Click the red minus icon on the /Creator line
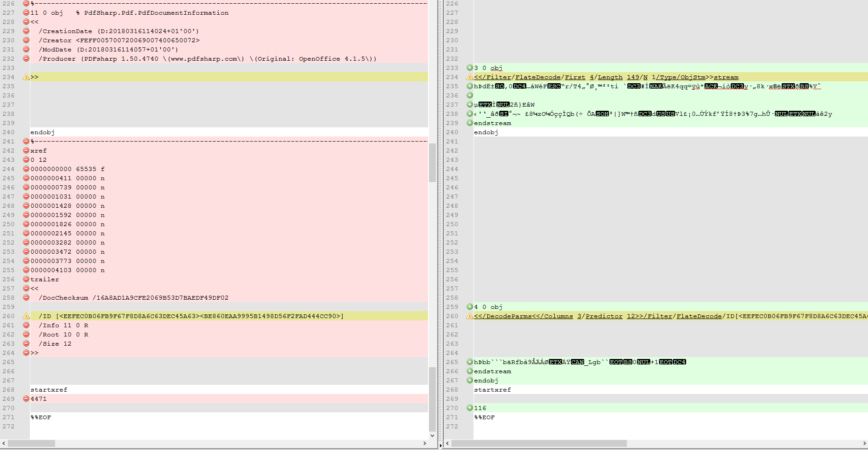 tap(26, 40)
